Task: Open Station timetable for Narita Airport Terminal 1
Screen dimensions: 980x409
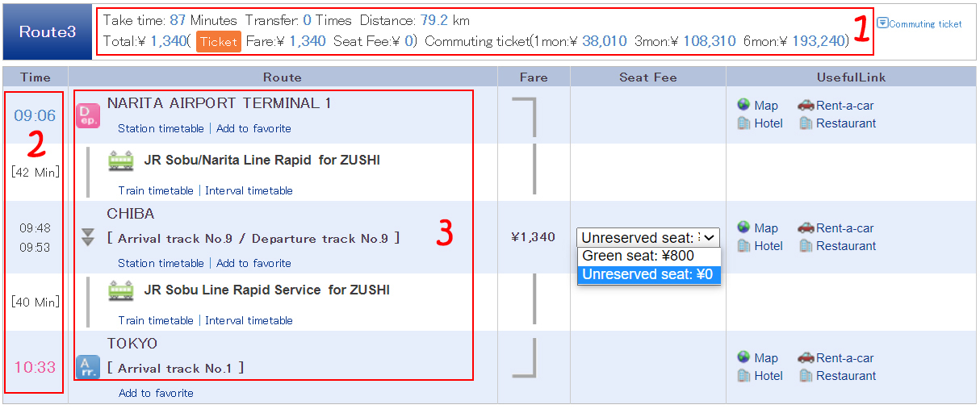Action: click(161, 128)
